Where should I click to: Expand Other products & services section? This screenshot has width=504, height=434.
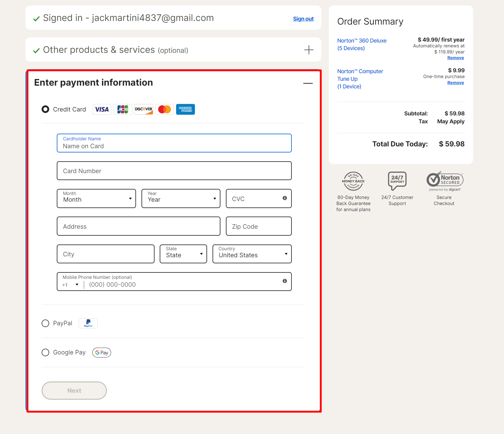308,50
